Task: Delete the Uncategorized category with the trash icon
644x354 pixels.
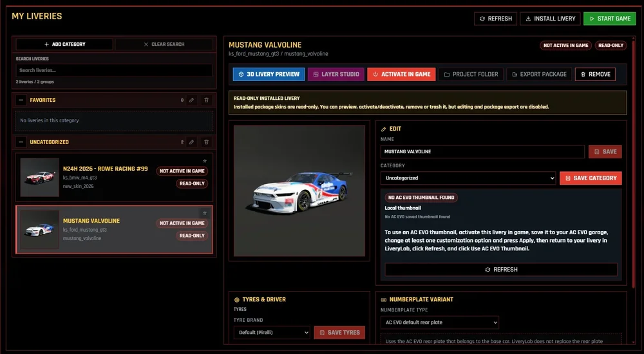Action: pos(206,142)
